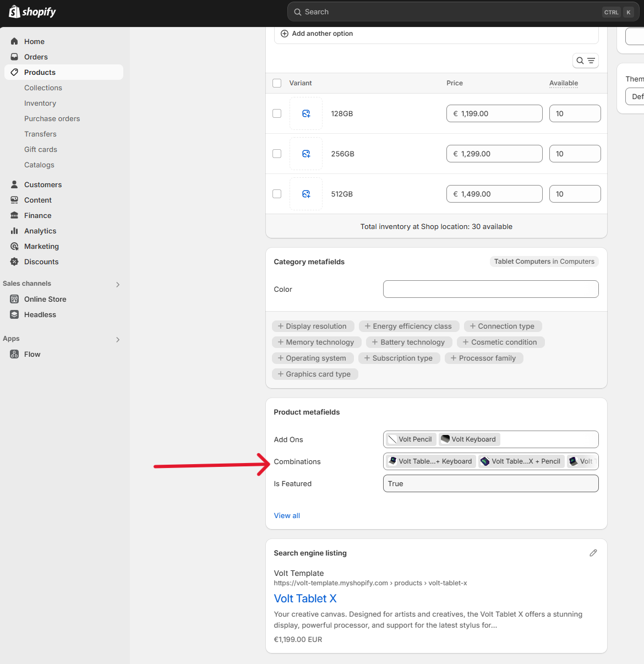Image resolution: width=644 pixels, height=664 pixels.
Task: Click the Color metafield input
Action: [490, 289]
